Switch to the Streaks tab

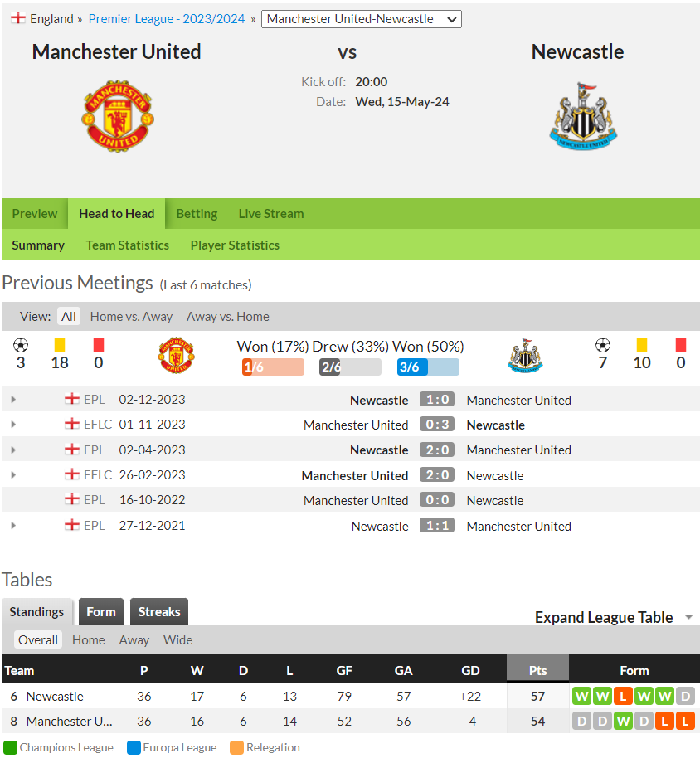click(x=159, y=612)
